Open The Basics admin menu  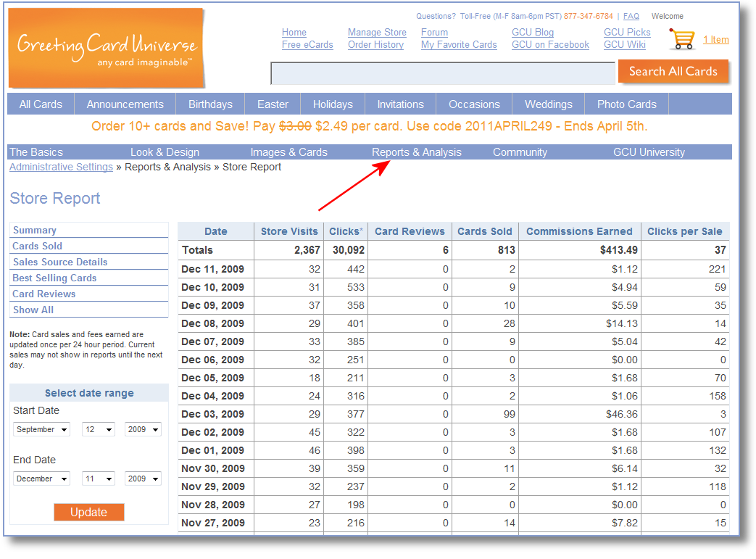tap(37, 152)
